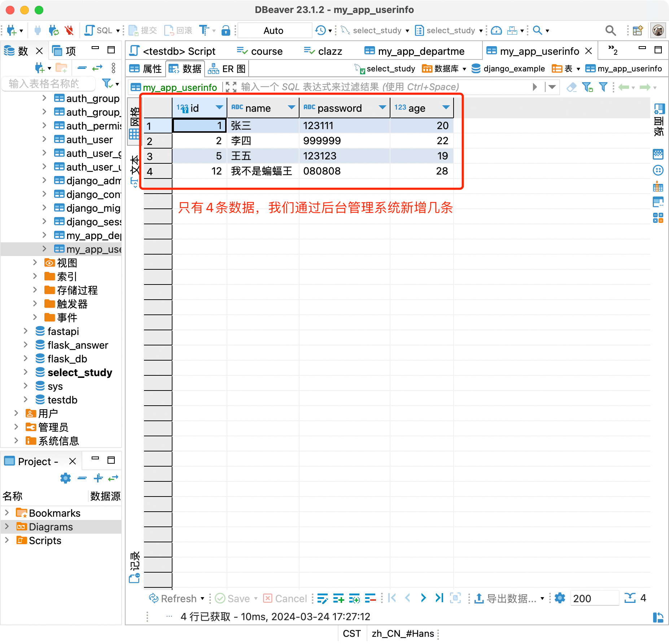Click the user avatar icon
The image size is (669, 644).
tap(658, 31)
